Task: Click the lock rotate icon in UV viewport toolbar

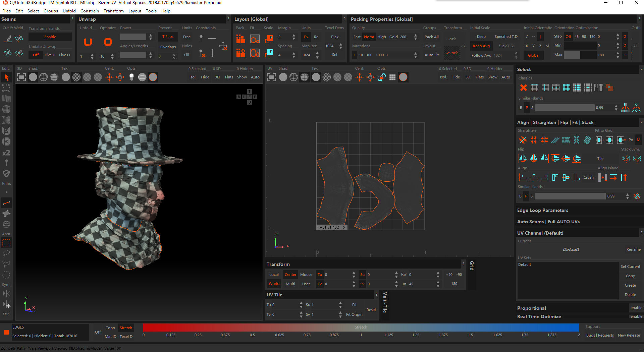Action: [382, 77]
